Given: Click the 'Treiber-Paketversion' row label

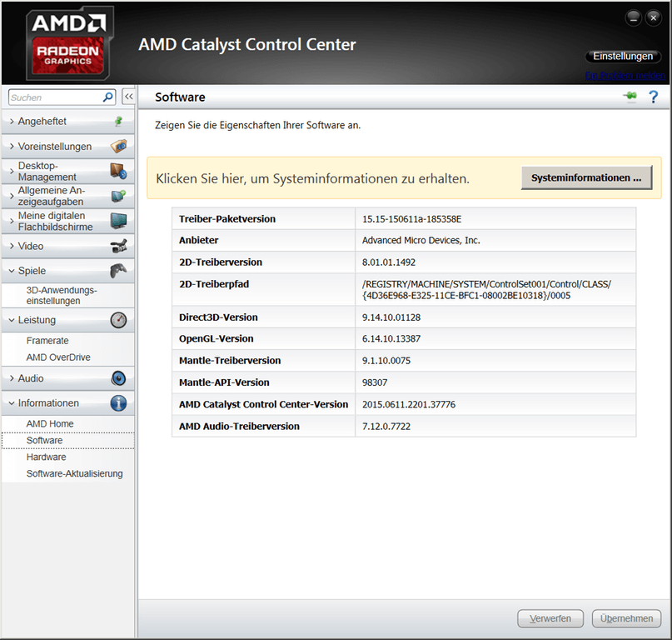Looking at the screenshot, I should pos(227,219).
